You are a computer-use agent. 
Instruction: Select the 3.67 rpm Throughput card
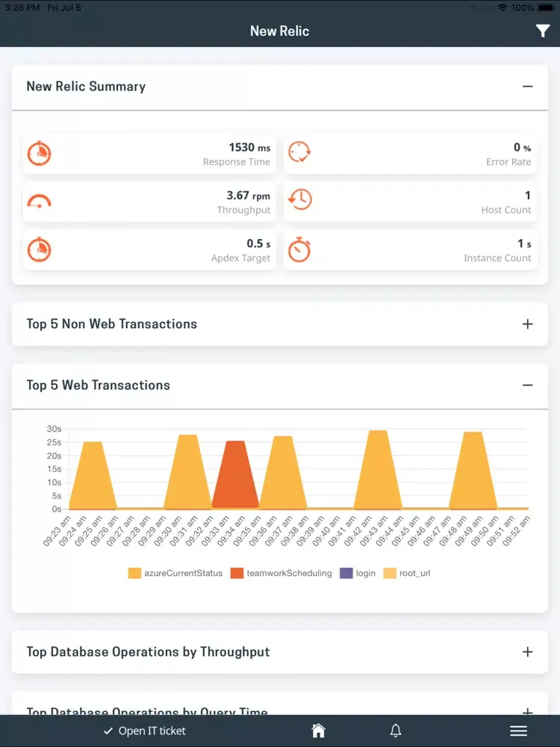click(149, 202)
